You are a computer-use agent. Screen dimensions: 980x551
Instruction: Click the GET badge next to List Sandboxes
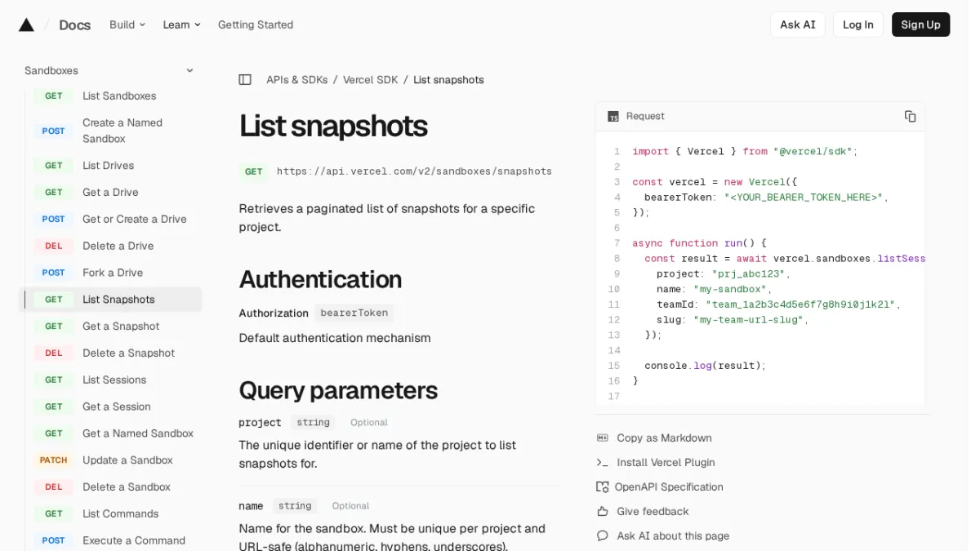(54, 96)
